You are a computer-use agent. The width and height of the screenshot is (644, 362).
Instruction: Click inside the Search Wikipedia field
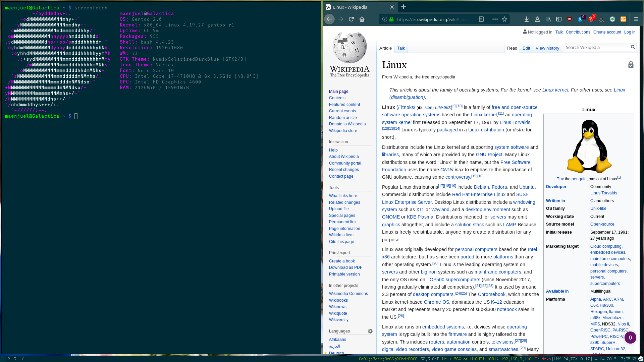(x=597, y=47)
